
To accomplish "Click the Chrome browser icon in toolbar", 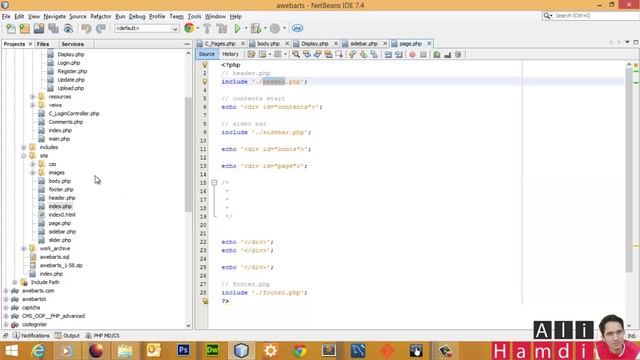I will tap(189, 28).
